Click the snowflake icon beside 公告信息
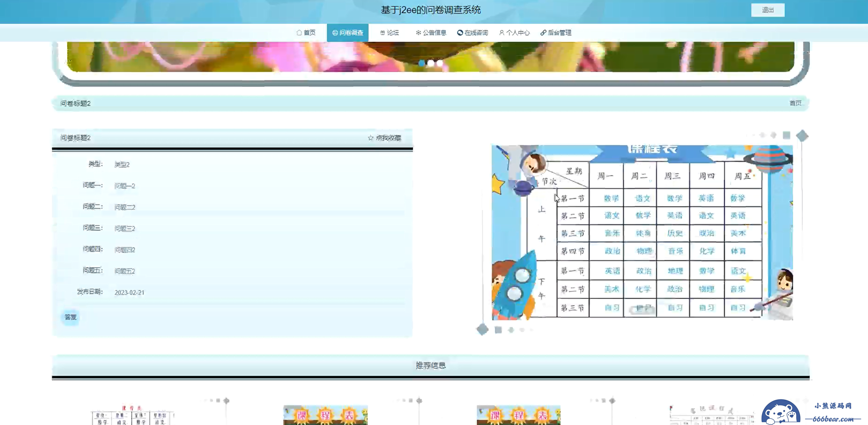This screenshot has height=425, width=868. (x=418, y=33)
